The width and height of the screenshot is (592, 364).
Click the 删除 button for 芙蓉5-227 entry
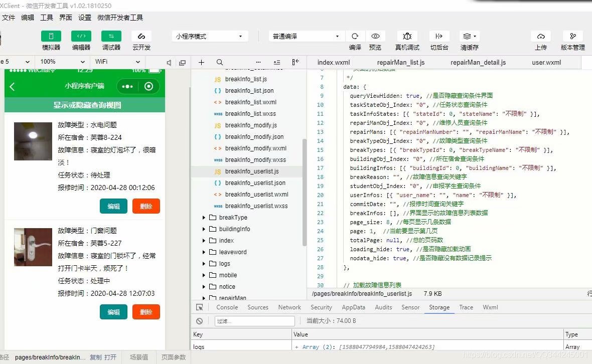pos(146,312)
